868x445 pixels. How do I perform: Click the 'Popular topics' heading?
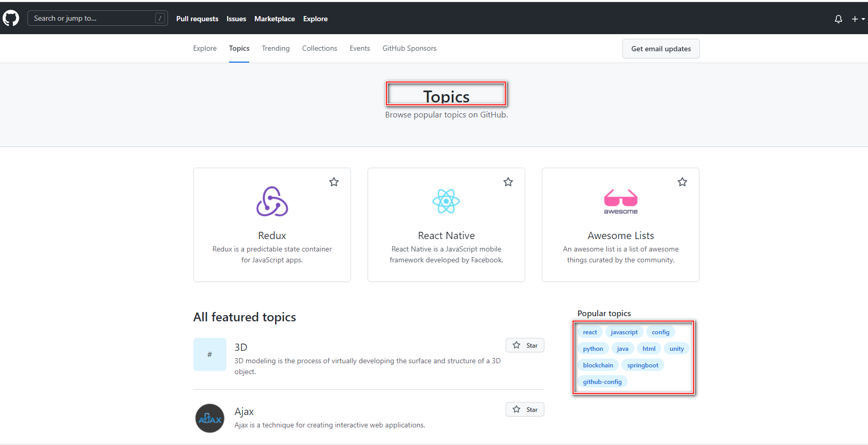(604, 313)
